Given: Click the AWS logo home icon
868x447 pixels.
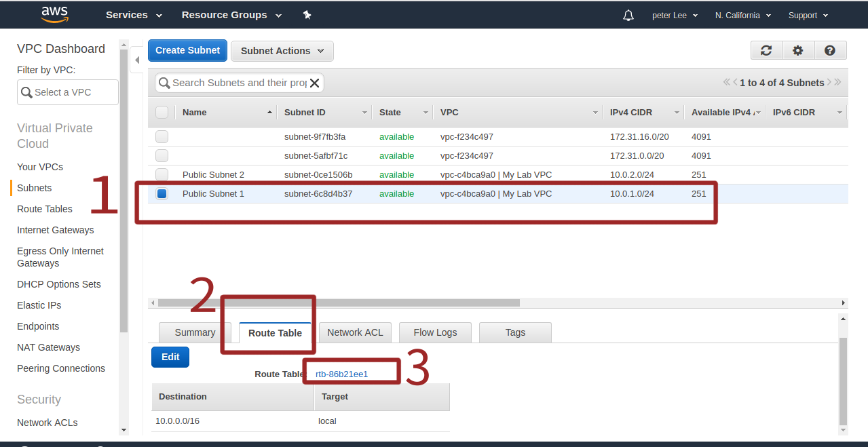Looking at the screenshot, I should (x=54, y=14).
